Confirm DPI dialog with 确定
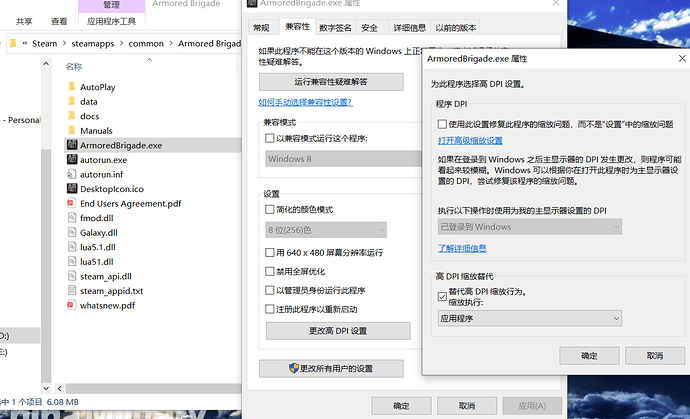This screenshot has width=690, height=419. tap(589, 356)
